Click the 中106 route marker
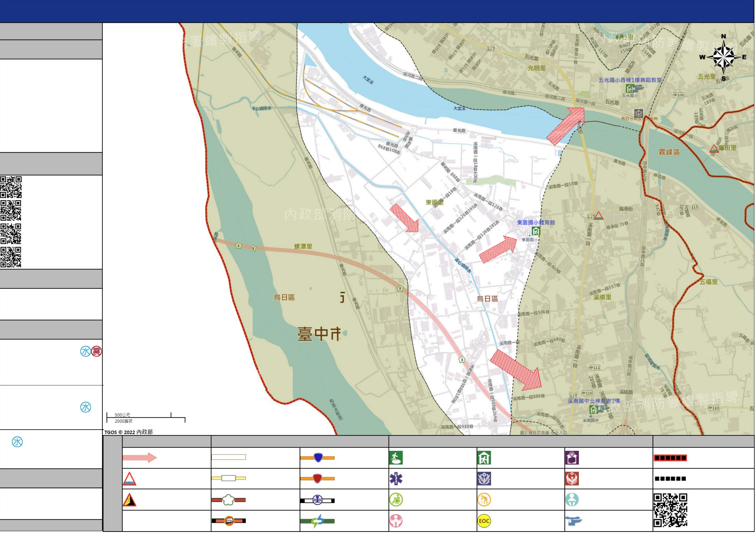Viewport: 756px width, 534px height. click(679, 95)
